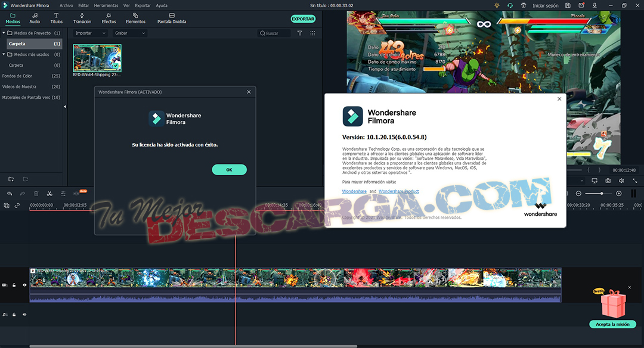Screen dimensions: 644x348
Task: Switch to the Efectos tab
Action: point(109,18)
